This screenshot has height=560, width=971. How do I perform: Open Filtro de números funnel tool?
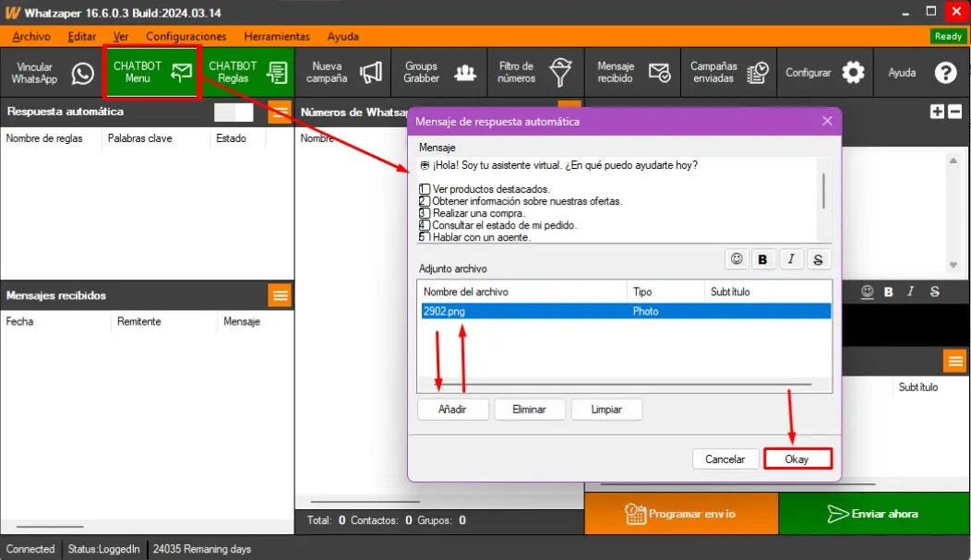point(534,72)
